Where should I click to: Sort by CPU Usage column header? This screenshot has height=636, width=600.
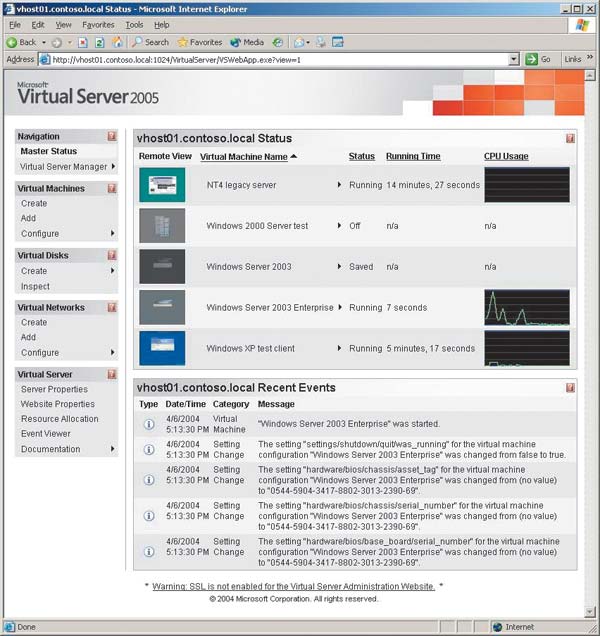[506, 156]
